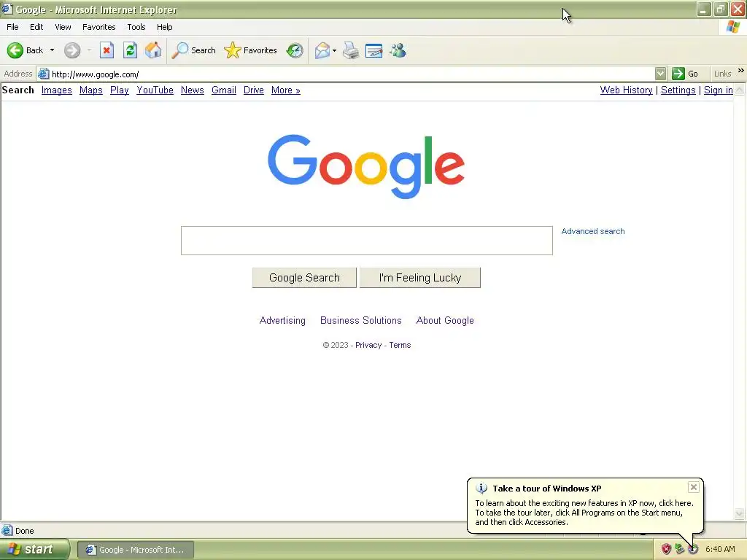Screen dimensions: 747x560
Task: Open the Business Solutions link
Action: pyautogui.click(x=360, y=321)
